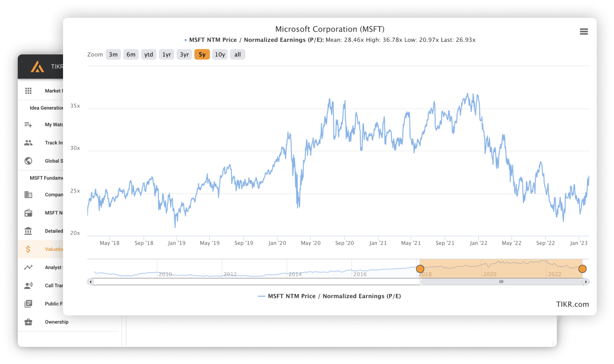Open the Public Filings sidebar item
The width and height of the screenshot is (614, 364).
pyautogui.click(x=41, y=304)
